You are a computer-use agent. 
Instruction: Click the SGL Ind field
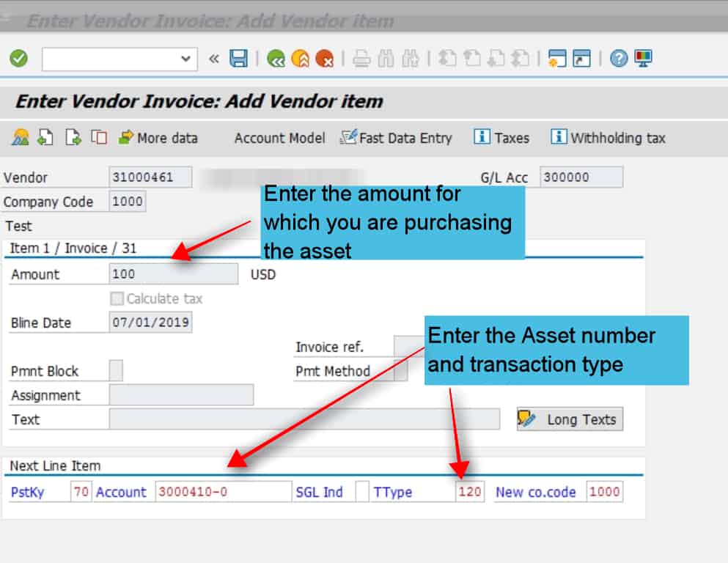point(362,491)
